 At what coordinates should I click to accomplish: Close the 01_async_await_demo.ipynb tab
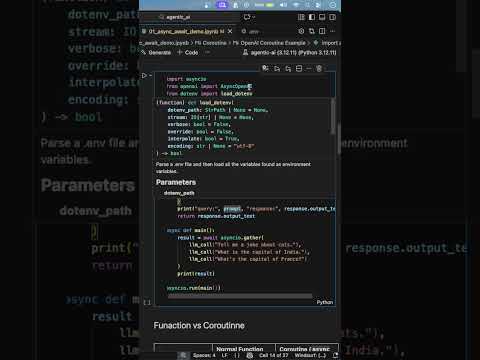[x=230, y=31]
